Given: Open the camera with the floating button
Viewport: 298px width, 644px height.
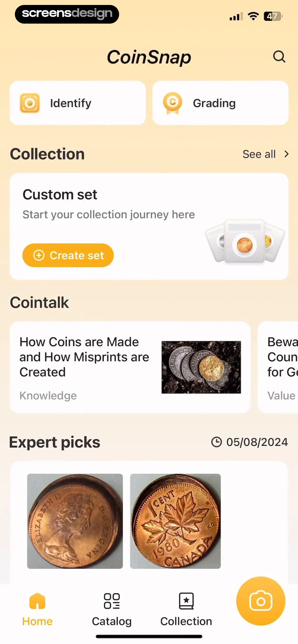Looking at the screenshot, I should (x=261, y=601).
